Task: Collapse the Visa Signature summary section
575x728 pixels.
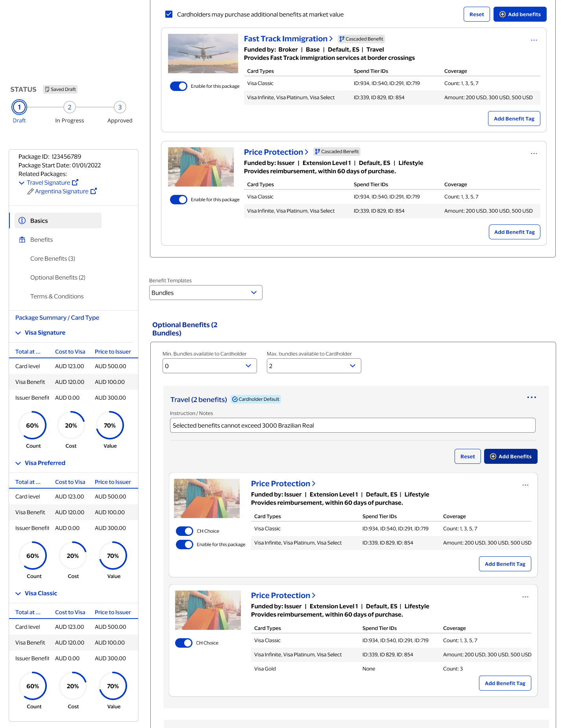Action: pos(18,333)
